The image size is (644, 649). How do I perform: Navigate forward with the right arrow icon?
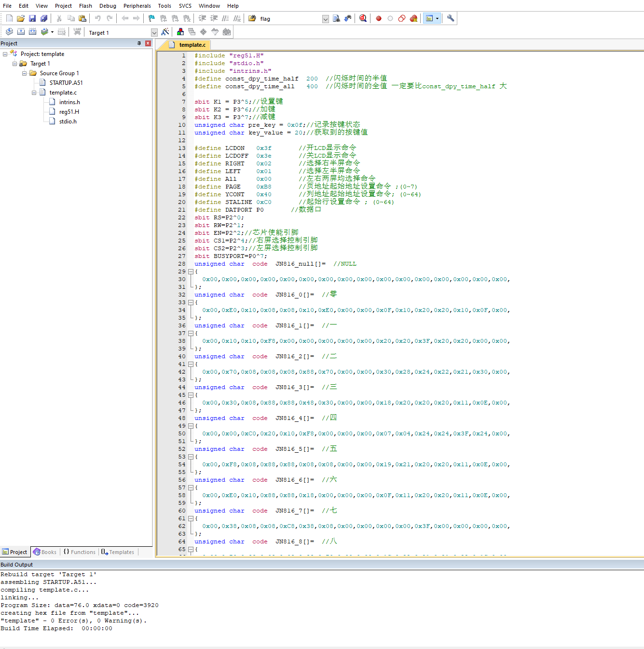coord(137,18)
